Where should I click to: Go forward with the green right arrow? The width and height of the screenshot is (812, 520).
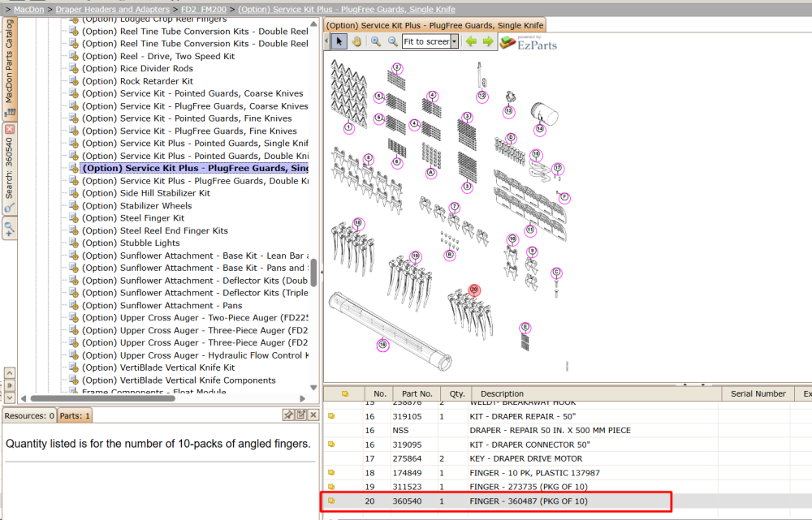tap(488, 41)
